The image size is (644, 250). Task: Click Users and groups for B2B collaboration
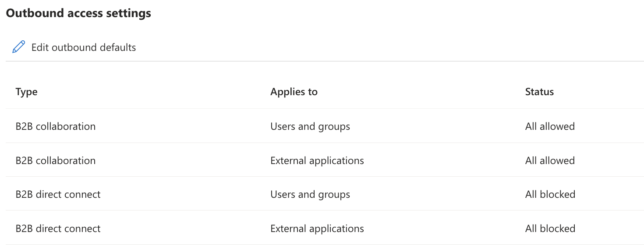(310, 126)
